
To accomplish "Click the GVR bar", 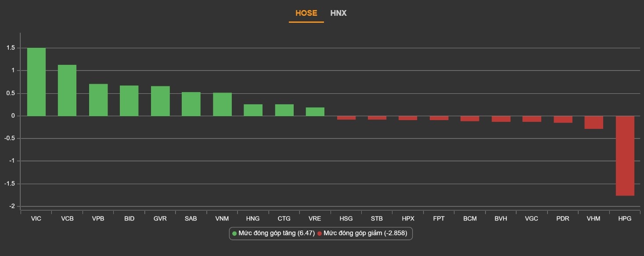I will [x=160, y=101].
